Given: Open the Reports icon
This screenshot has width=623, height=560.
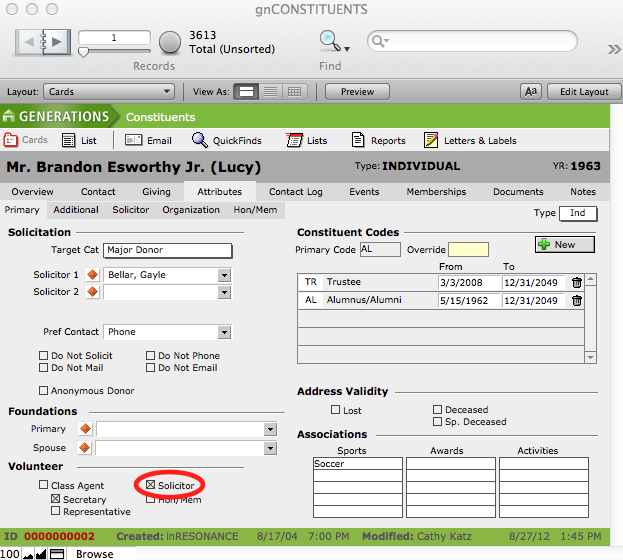Looking at the screenshot, I should pos(355,141).
